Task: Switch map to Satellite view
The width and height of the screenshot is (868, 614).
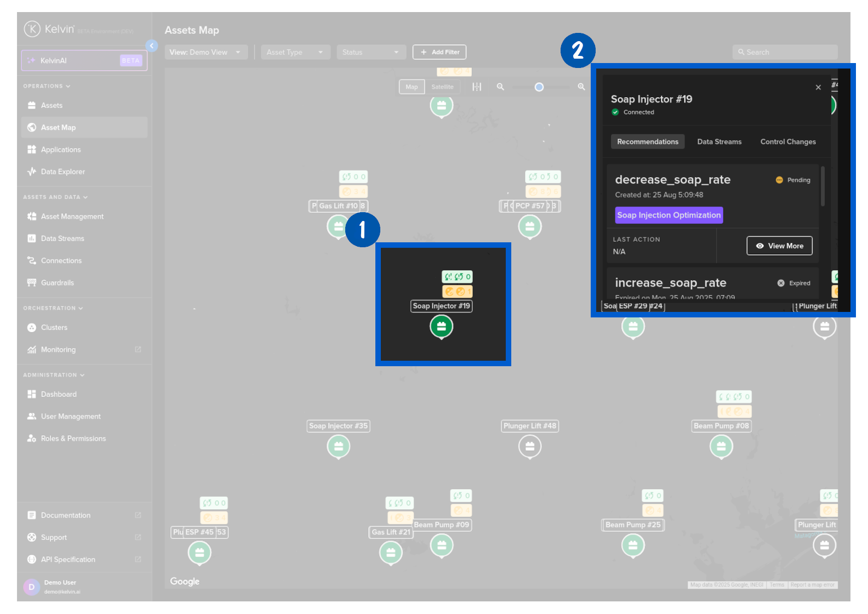Action: [x=442, y=87]
